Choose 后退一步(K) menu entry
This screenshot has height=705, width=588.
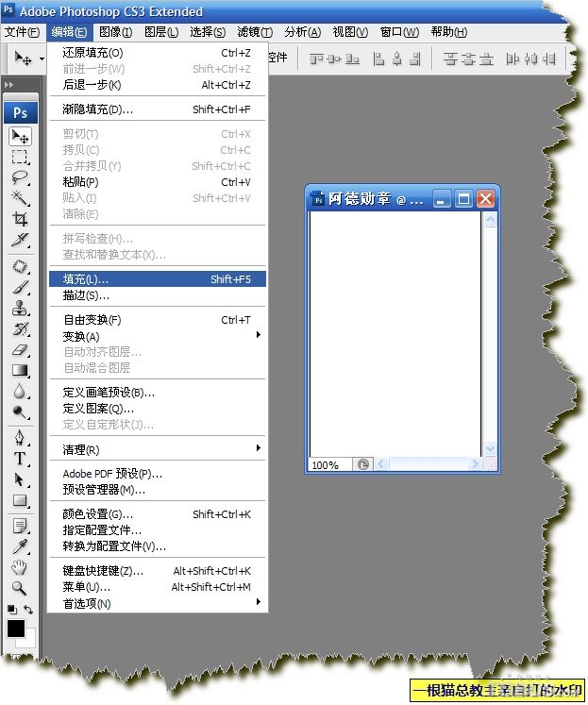(x=158, y=85)
